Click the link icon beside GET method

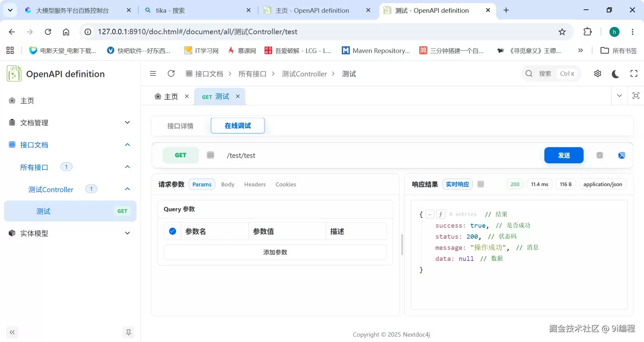tap(210, 155)
